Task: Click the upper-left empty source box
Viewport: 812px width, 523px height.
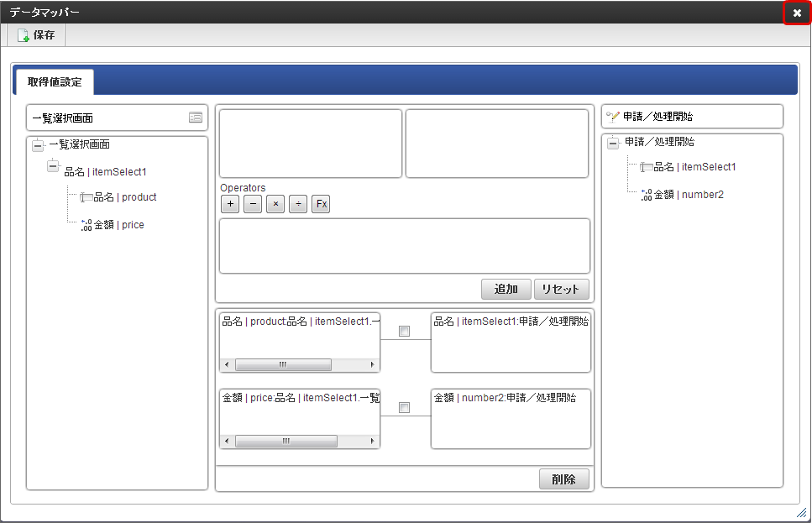Action: pyautogui.click(x=311, y=144)
